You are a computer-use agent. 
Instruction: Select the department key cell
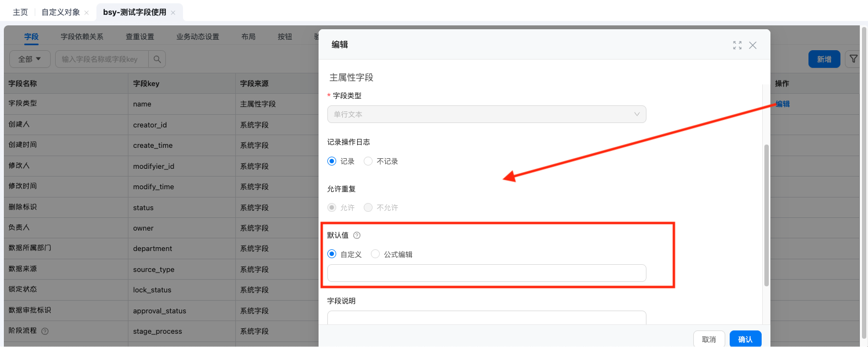153,249
